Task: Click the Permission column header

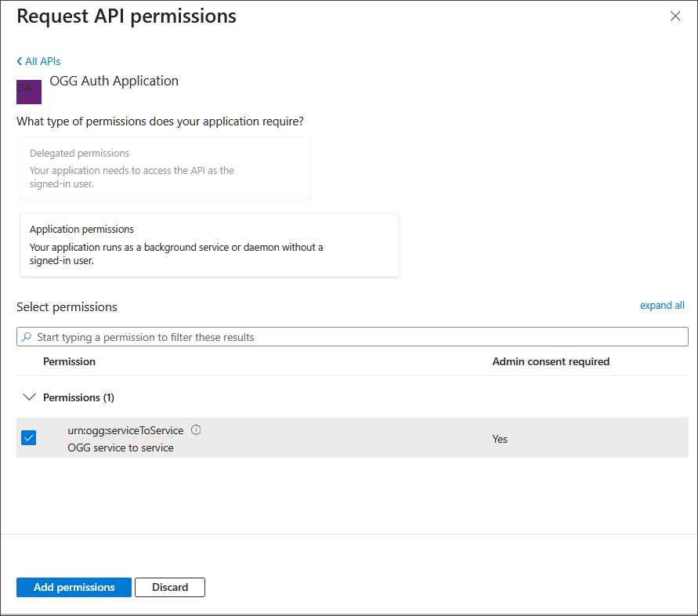Action: (x=69, y=361)
